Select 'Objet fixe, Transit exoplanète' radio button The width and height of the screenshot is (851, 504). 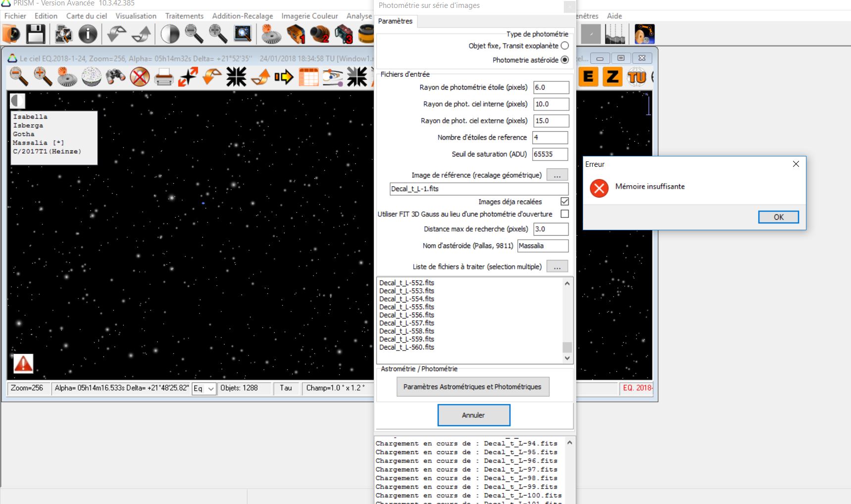point(564,46)
